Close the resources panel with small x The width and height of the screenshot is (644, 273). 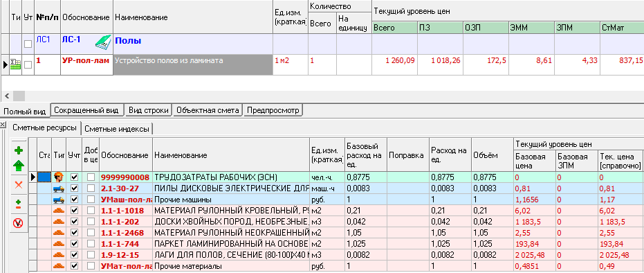[3, 125]
